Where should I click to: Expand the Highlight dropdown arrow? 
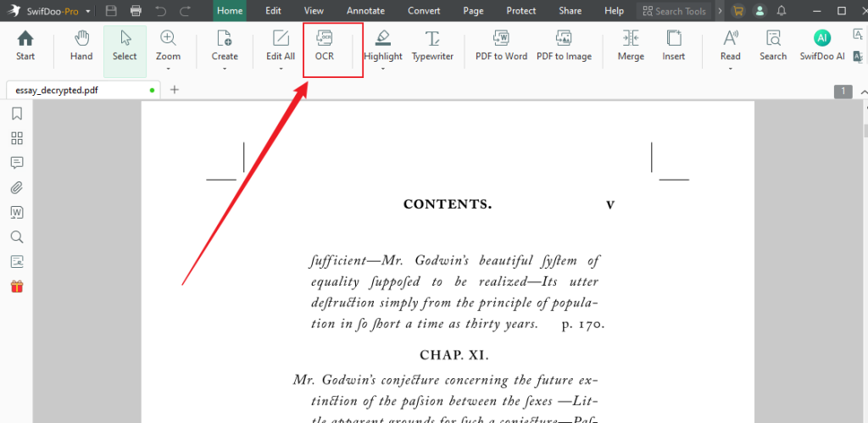383,70
